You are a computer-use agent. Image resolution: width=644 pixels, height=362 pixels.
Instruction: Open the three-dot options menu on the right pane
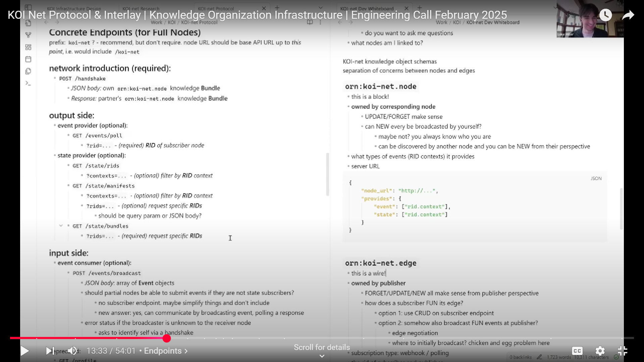(321, 22)
